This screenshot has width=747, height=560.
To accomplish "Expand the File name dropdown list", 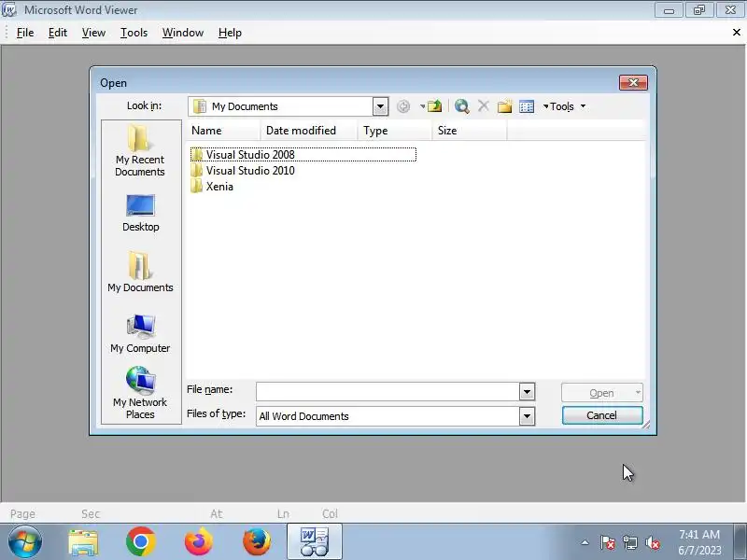I will click(x=527, y=392).
